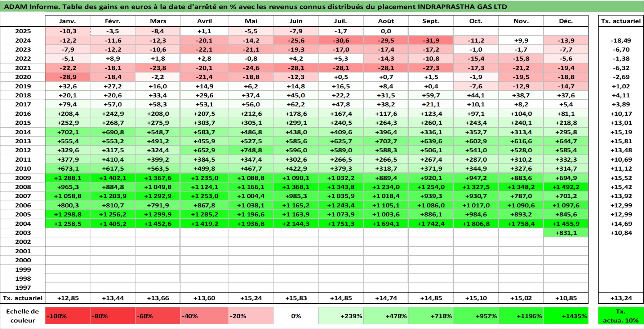
Task: Select the -18,49 actuarial rate for 2024
Action: tap(621, 40)
